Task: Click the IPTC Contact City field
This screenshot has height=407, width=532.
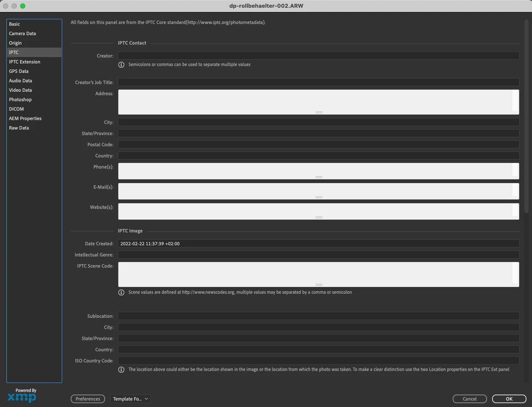Action: [319, 122]
